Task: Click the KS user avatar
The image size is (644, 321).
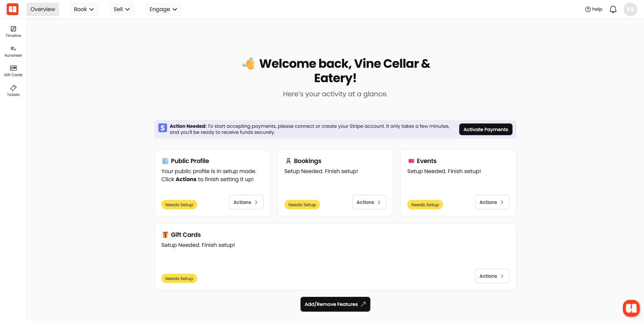Action: click(x=630, y=9)
